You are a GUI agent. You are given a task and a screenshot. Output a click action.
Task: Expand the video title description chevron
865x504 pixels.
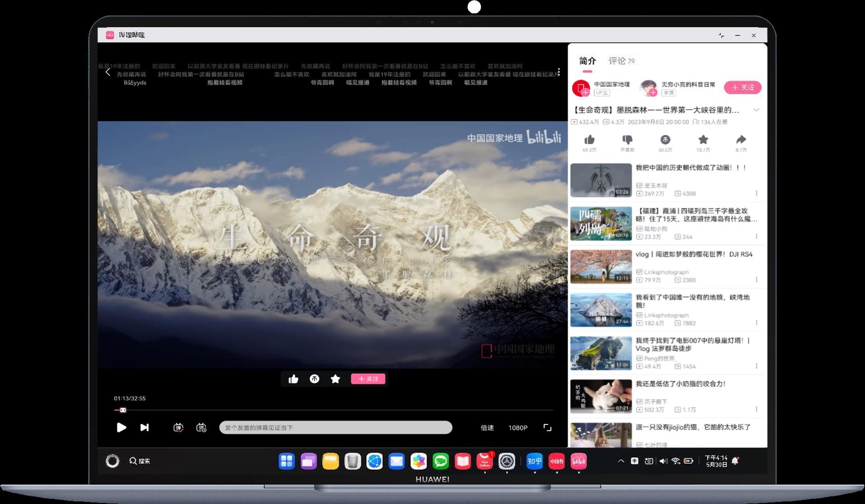pos(756,110)
